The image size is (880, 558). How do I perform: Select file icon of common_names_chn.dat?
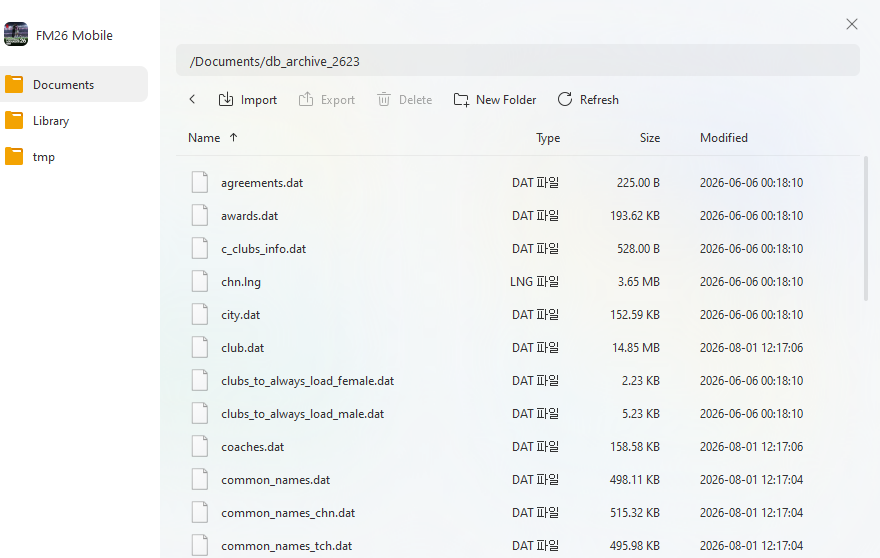tap(200, 512)
